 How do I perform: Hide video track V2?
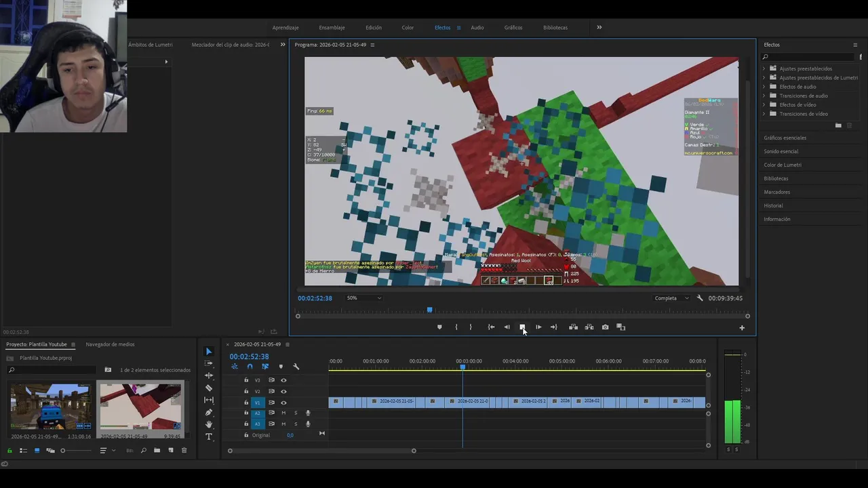pyautogui.click(x=283, y=391)
